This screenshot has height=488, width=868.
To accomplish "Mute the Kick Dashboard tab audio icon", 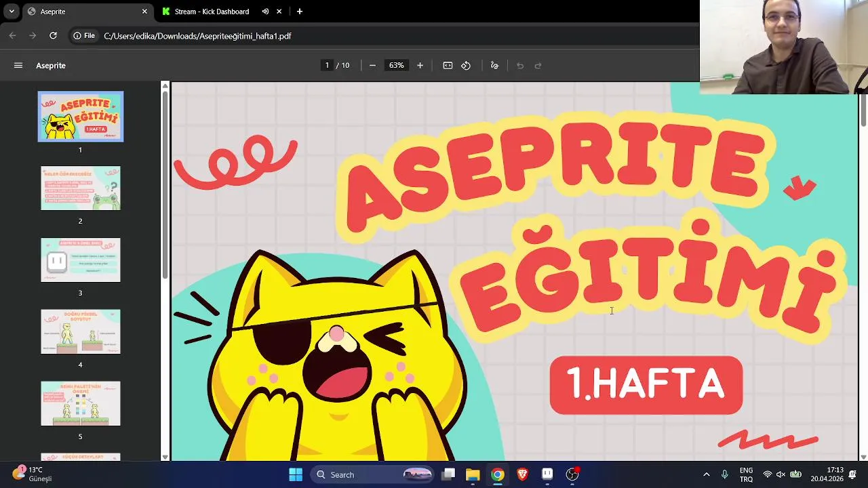I will 265,12.
